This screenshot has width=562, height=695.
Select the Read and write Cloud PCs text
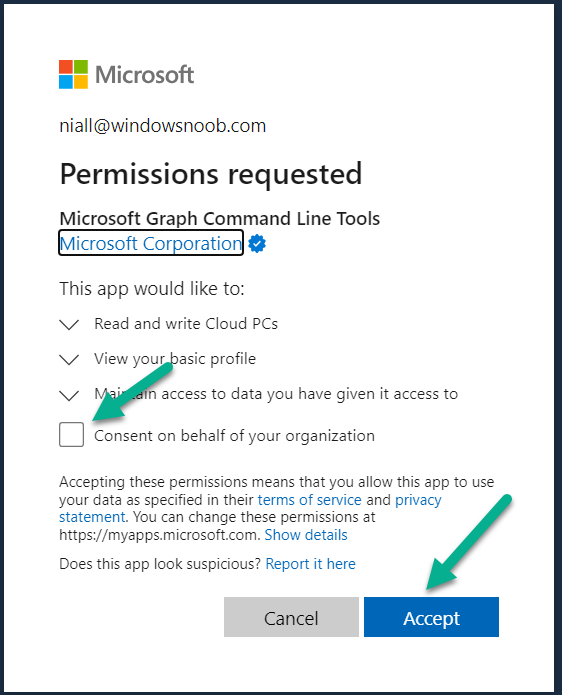click(186, 324)
